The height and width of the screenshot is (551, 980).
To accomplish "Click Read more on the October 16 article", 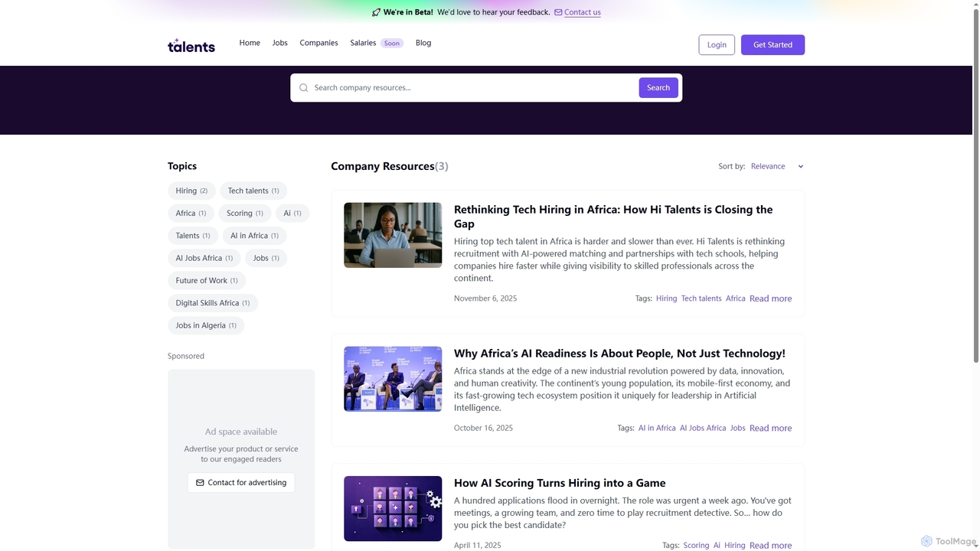I will pos(770,428).
